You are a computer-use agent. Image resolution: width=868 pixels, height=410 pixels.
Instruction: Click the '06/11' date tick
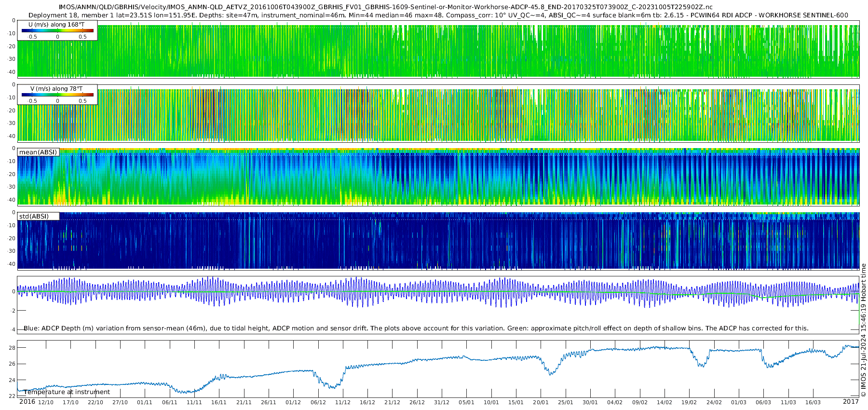pos(170,402)
